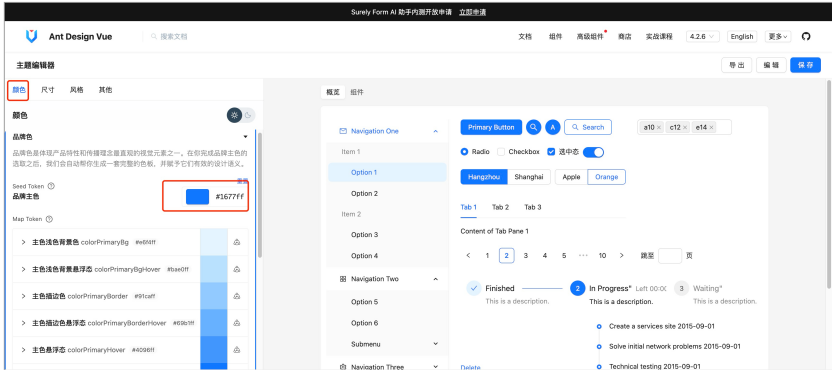Switch to the 尺寸 tab
The height and width of the screenshot is (370, 832).
click(x=48, y=90)
